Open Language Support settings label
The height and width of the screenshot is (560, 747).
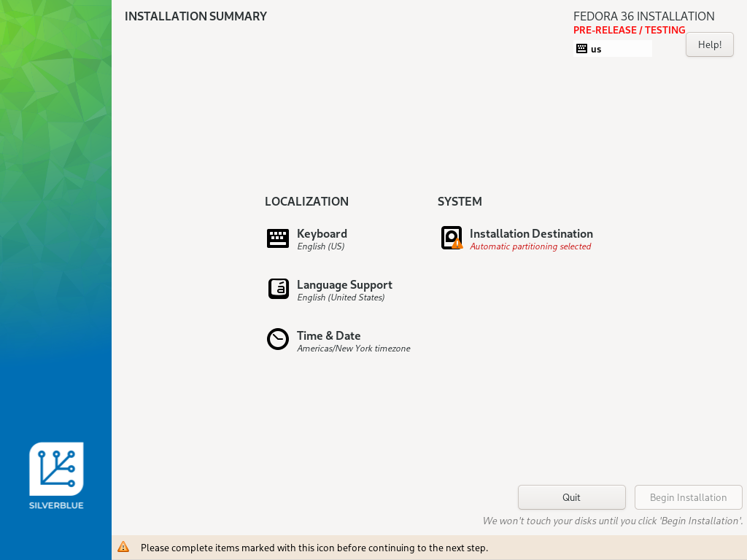click(x=344, y=285)
